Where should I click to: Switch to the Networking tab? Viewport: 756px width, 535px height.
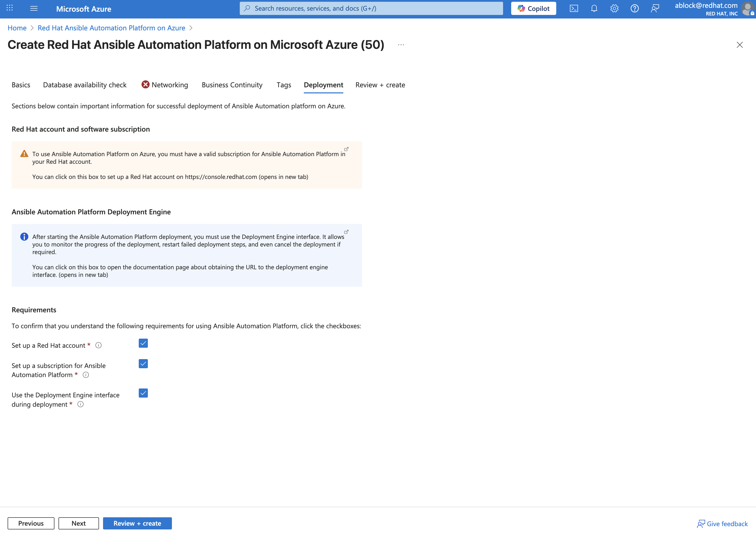tap(170, 85)
